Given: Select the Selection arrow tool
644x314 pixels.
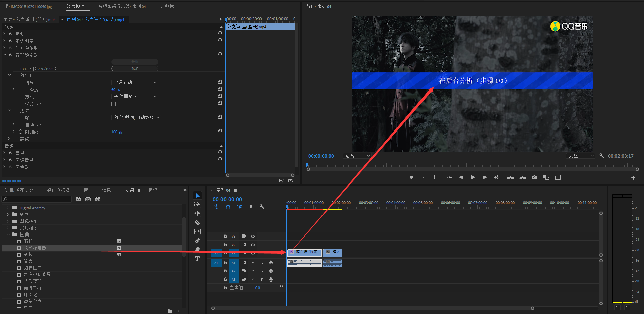Looking at the screenshot, I should coord(197,195).
